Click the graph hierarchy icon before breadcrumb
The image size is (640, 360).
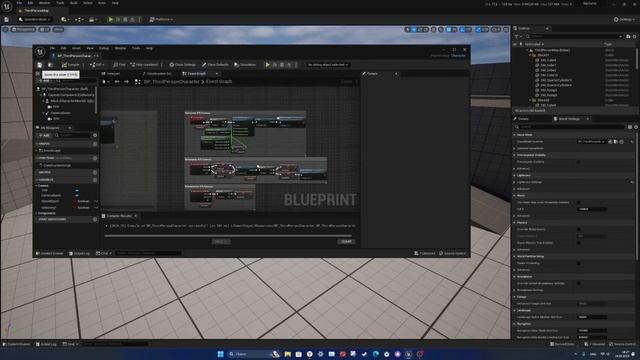tap(138, 82)
